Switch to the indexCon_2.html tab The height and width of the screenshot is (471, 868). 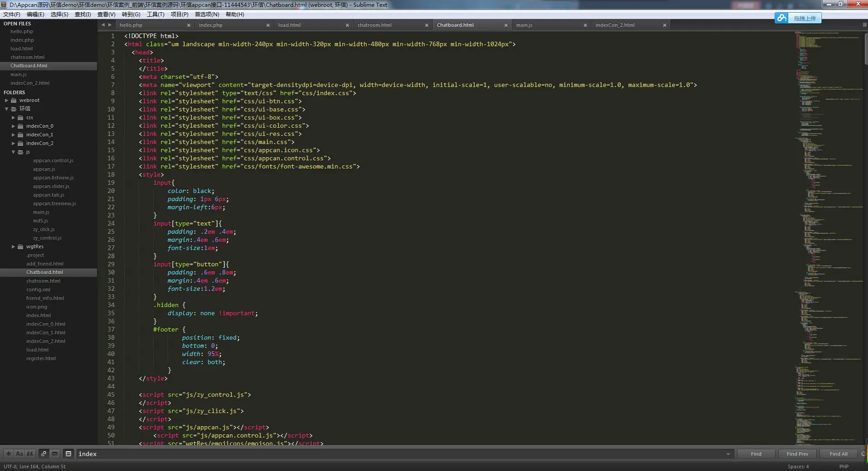(x=615, y=25)
